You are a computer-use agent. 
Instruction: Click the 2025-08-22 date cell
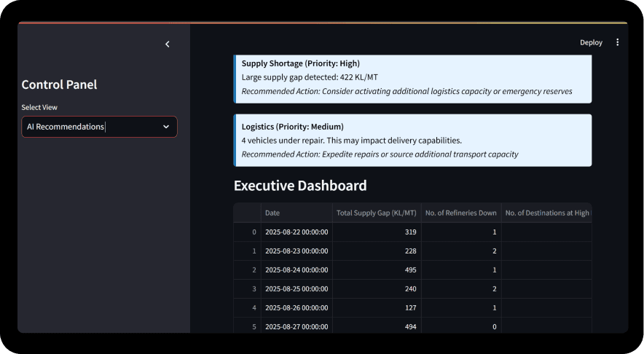pyautogui.click(x=297, y=232)
